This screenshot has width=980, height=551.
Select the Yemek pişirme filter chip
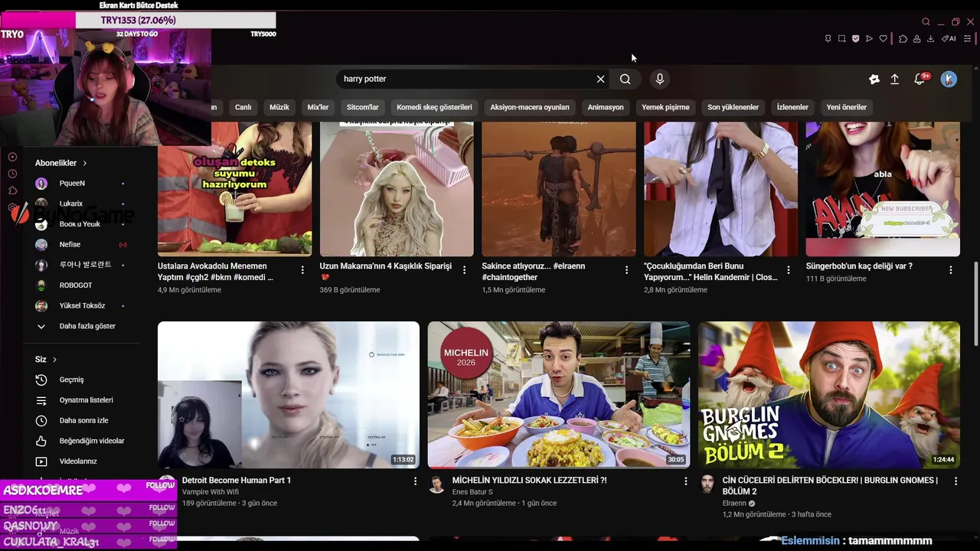[665, 107]
